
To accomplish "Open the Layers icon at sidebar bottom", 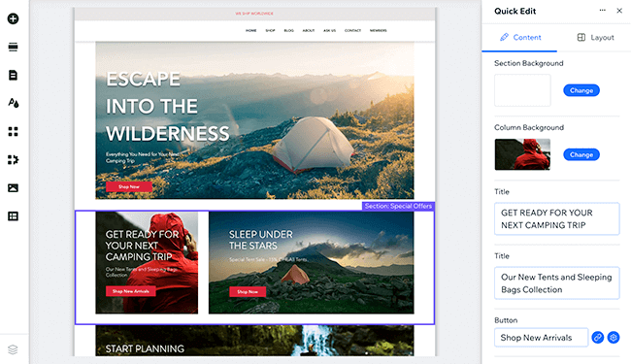I will (x=13, y=349).
